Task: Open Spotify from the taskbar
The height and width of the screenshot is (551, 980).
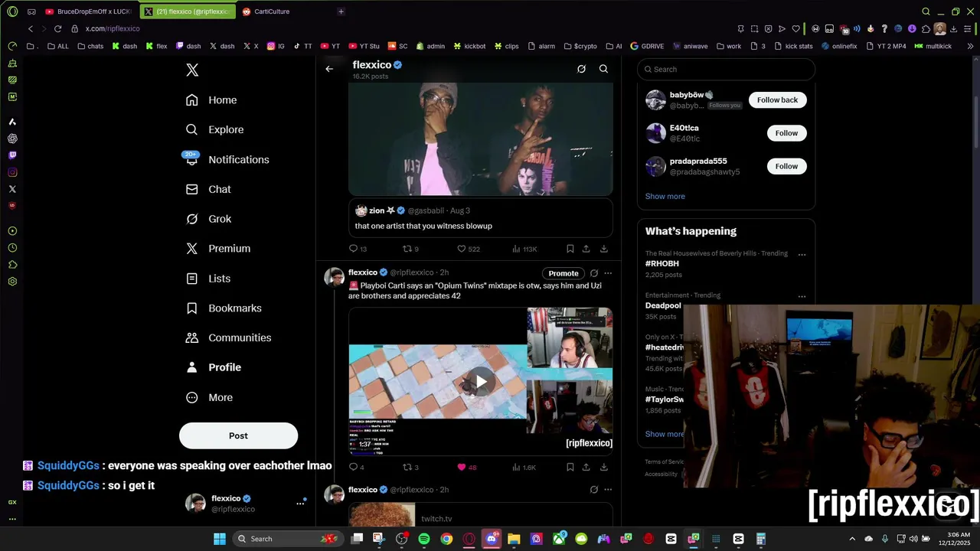Action: [x=424, y=539]
